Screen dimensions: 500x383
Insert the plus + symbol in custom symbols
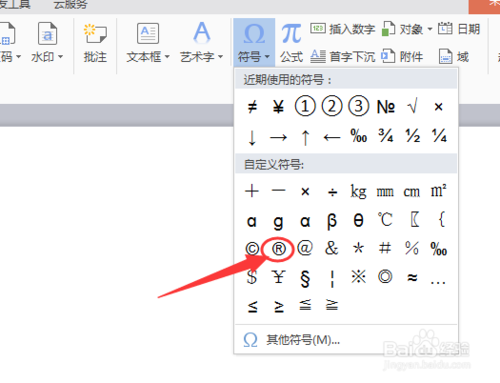(x=252, y=191)
